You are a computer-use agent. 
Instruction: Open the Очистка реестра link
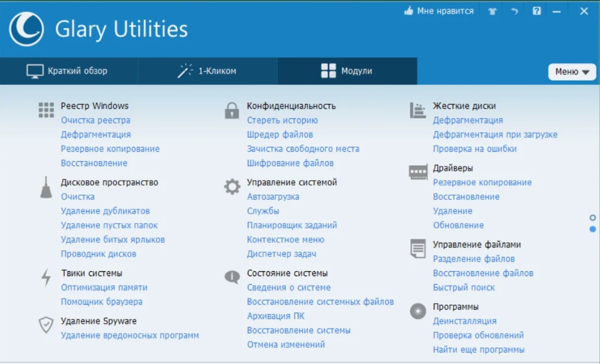[96, 121]
